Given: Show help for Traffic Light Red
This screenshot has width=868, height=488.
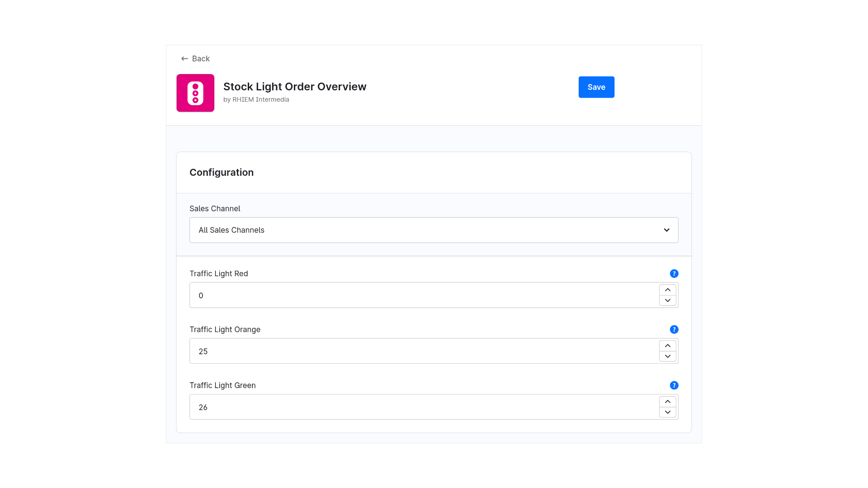Looking at the screenshot, I should [674, 273].
